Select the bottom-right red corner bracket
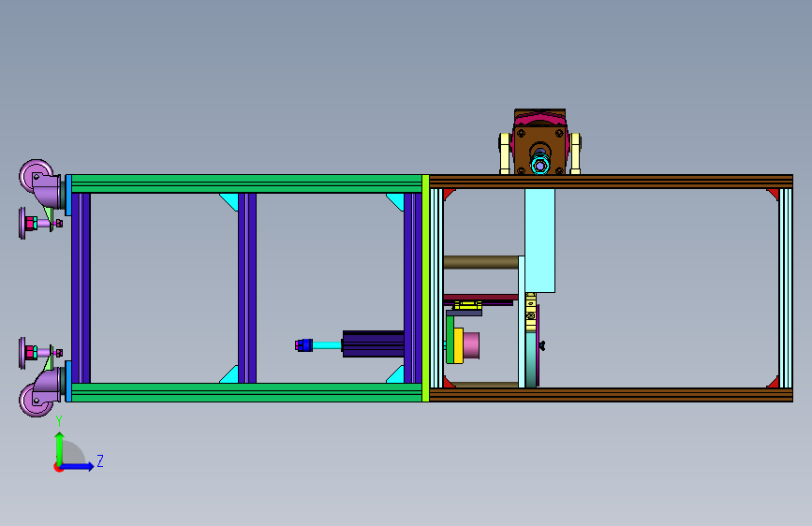 click(x=774, y=383)
